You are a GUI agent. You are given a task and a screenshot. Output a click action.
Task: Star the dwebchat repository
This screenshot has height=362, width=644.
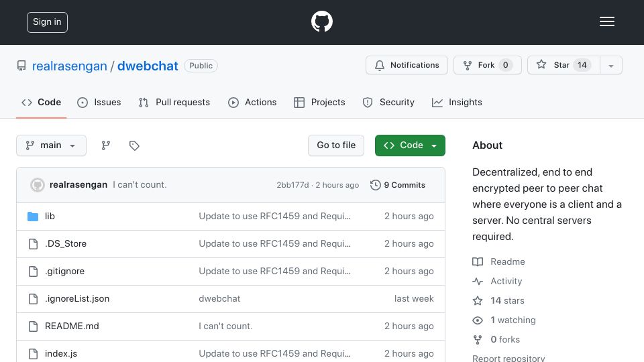[563, 65]
